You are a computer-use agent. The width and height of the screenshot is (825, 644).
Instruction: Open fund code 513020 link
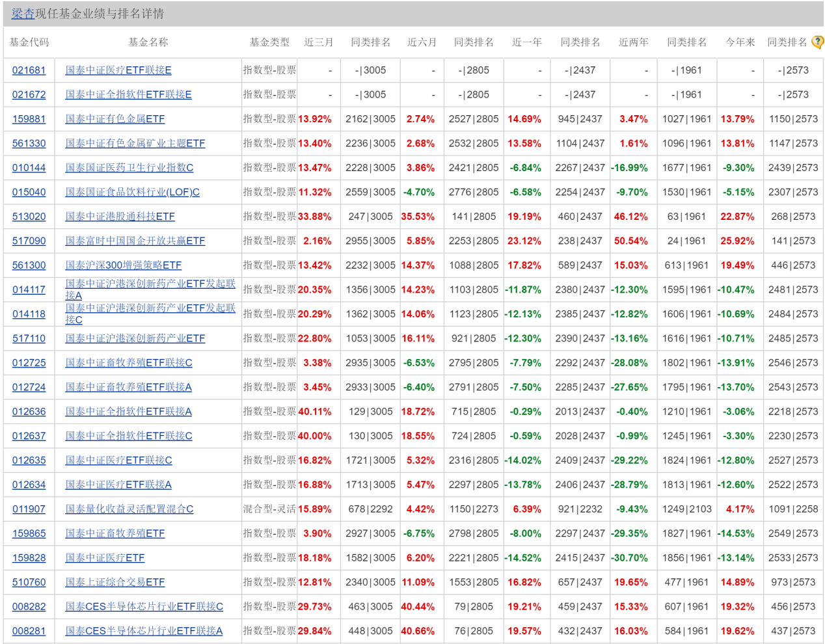29,217
